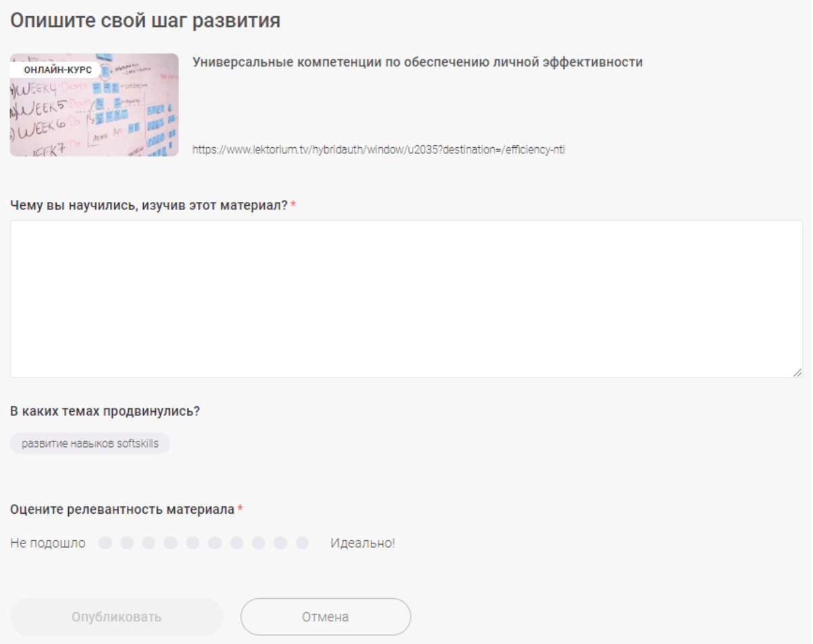Click the Опубликовать button

click(x=117, y=617)
